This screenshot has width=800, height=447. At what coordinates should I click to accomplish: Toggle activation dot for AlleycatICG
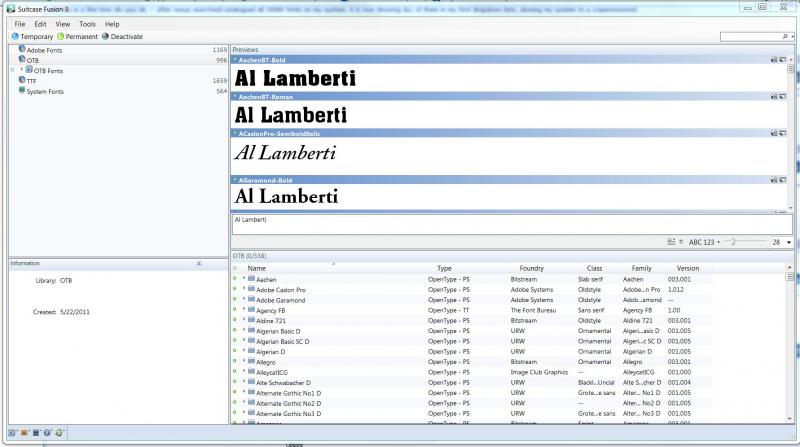coord(235,371)
